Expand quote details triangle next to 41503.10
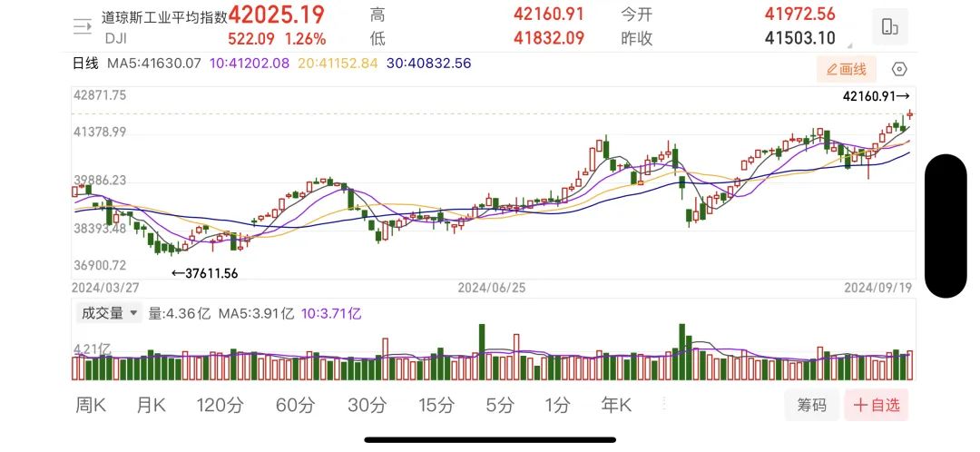Viewport: 980px width, 452px height. pyautogui.click(x=849, y=45)
